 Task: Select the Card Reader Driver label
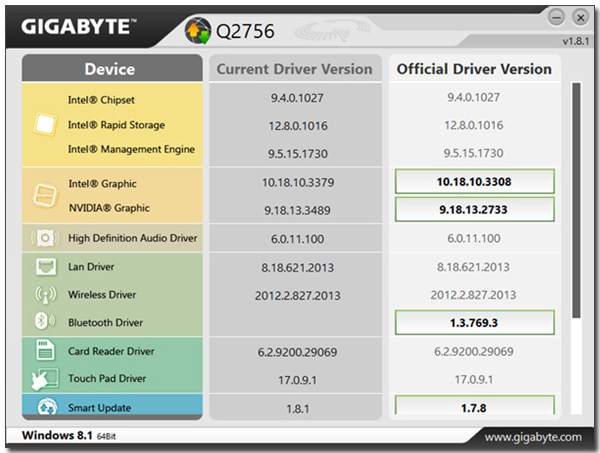coord(111,351)
